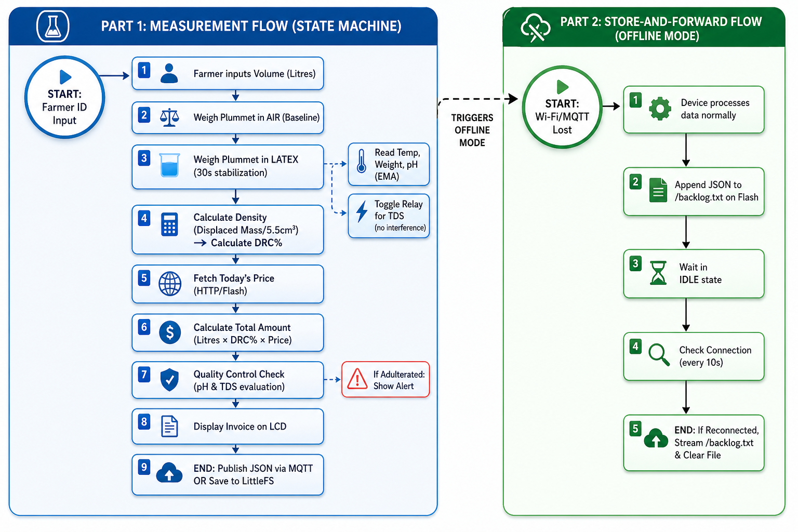Click the gear icon beside Device processes data normally
This screenshot has height=532, width=798.
point(660,109)
